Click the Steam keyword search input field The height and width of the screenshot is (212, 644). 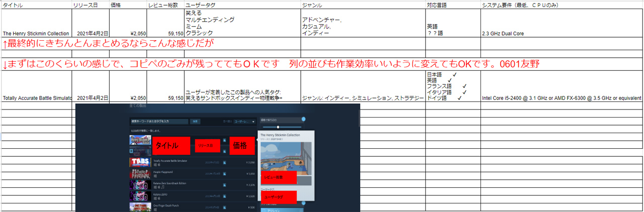coord(158,122)
